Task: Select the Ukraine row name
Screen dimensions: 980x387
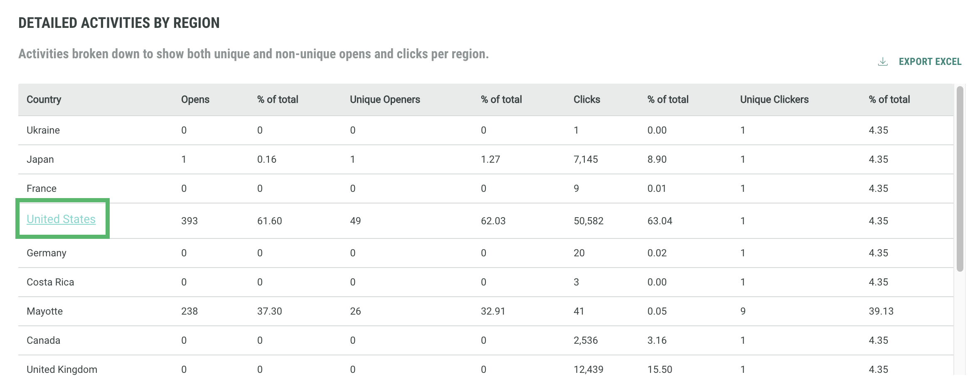Action: tap(43, 131)
